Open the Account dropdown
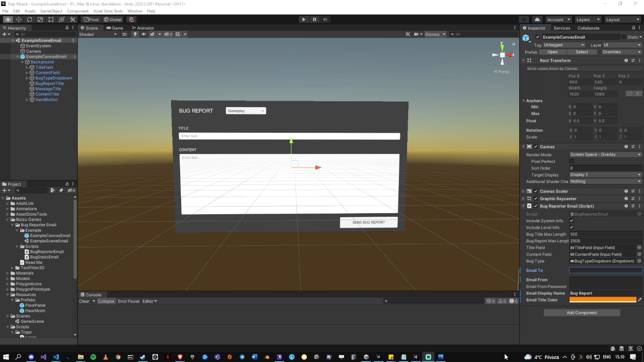The width and height of the screenshot is (644, 362). pos(558,20)
